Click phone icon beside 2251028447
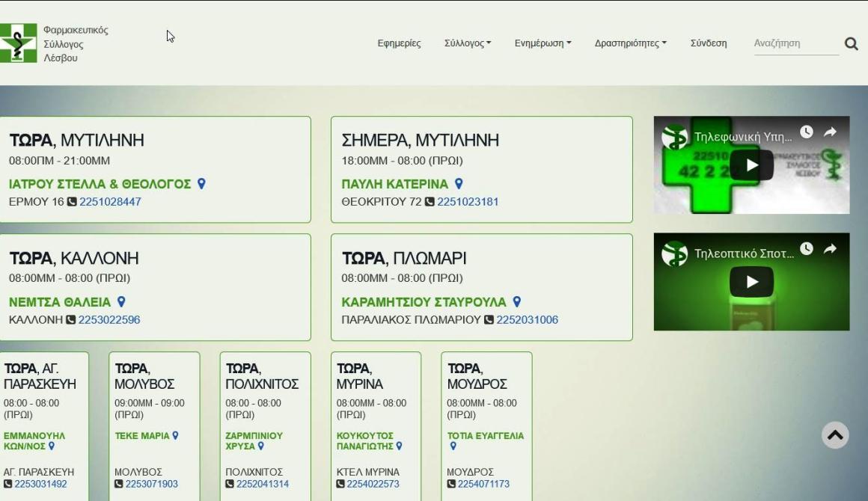 coord(71,202)
